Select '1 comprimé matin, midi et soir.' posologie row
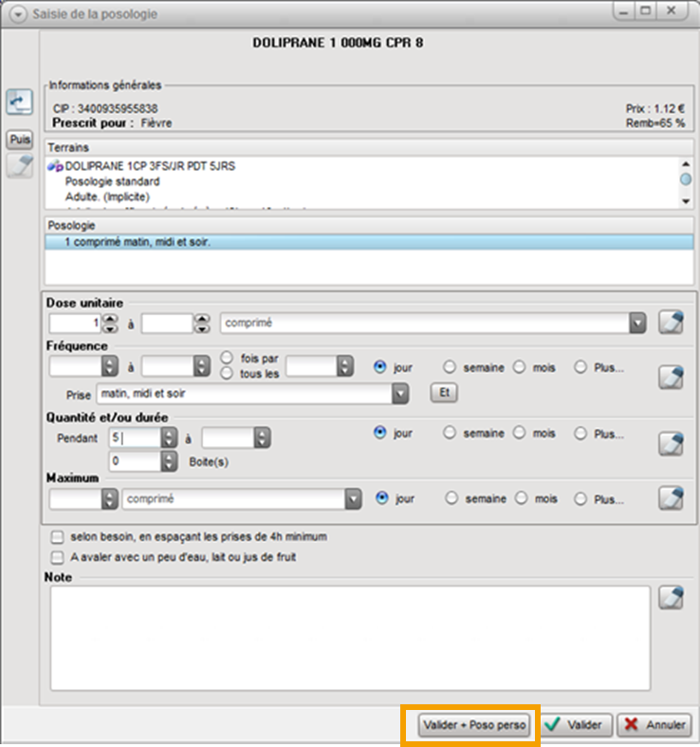Image resolution: width=700 pixels, height=747 pixels. [x=369, y=242]
